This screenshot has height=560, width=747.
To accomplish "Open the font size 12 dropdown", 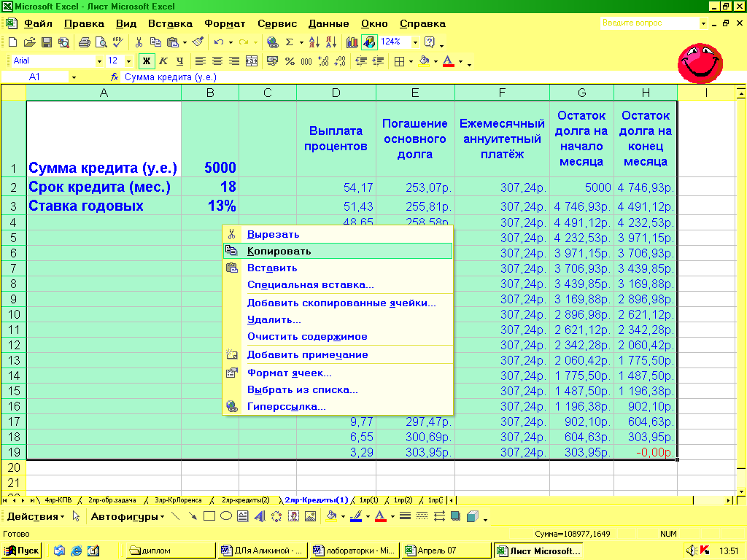I will click(x=128, y=61).
